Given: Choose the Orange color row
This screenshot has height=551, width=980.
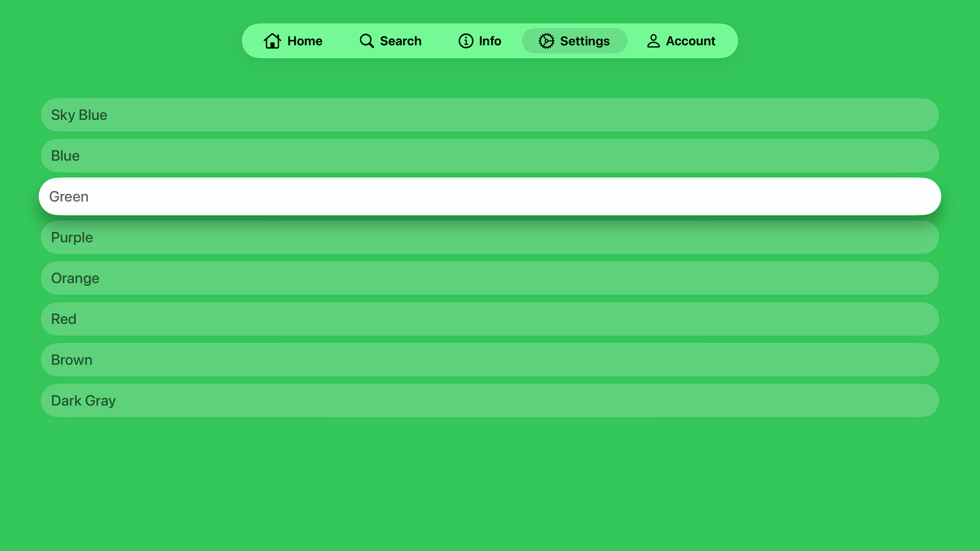Looking at the screenshot, I should point(490,278).
